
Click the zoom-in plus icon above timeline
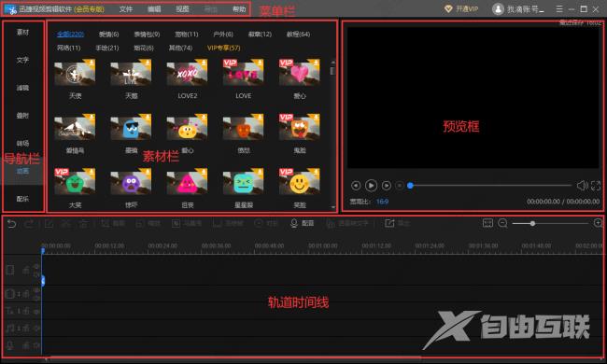[598, 223]
